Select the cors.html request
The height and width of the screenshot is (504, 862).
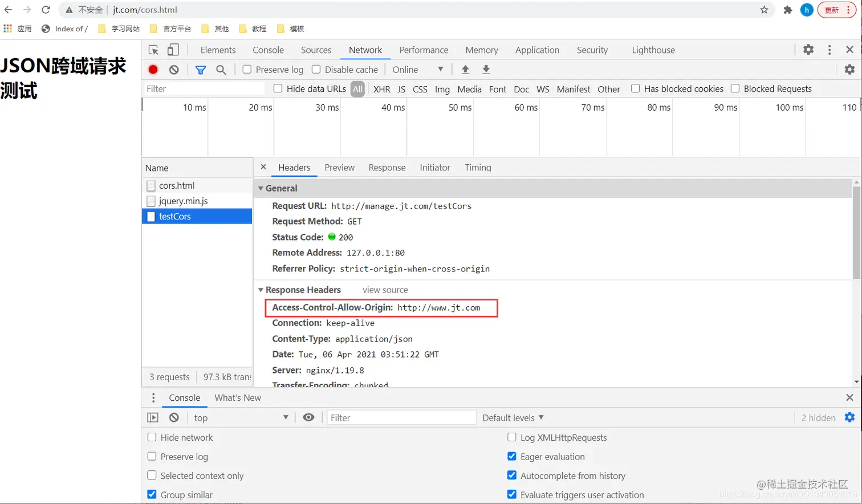[197, 185]
